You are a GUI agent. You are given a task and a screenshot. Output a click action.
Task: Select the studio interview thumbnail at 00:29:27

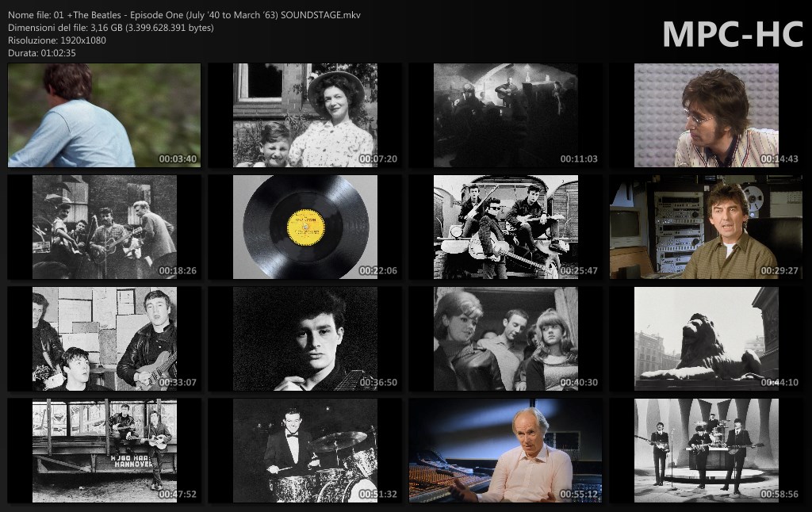point(707,227)
